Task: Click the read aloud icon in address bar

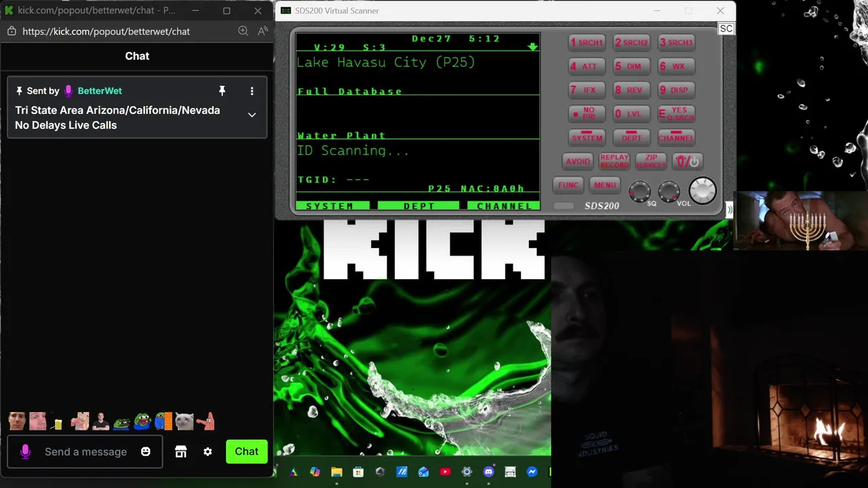Action: (x=263, y=31)
